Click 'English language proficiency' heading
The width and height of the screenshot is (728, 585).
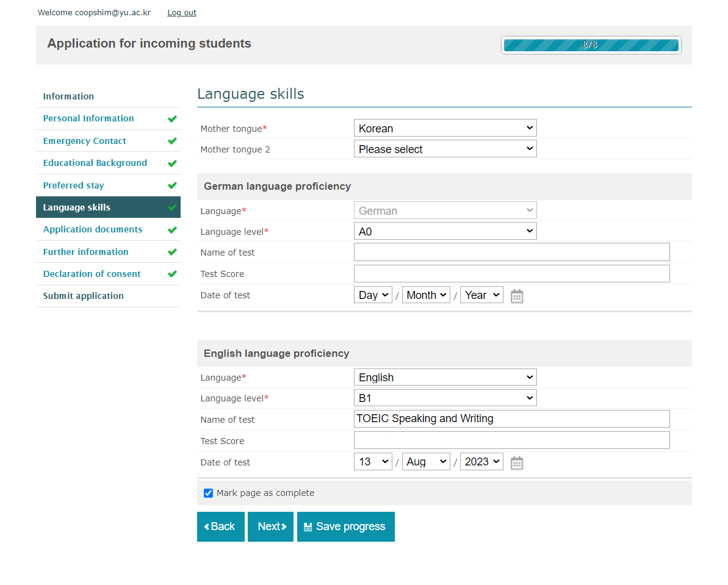pyautogui.click(x=276, y=353)
